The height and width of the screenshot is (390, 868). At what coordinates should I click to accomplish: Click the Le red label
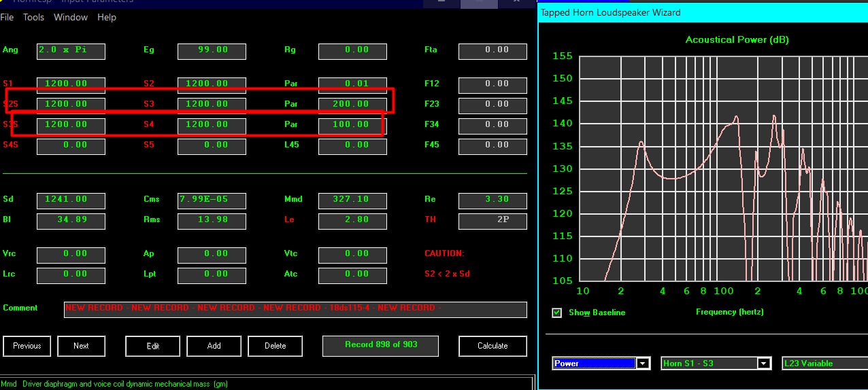click(289, 219)
